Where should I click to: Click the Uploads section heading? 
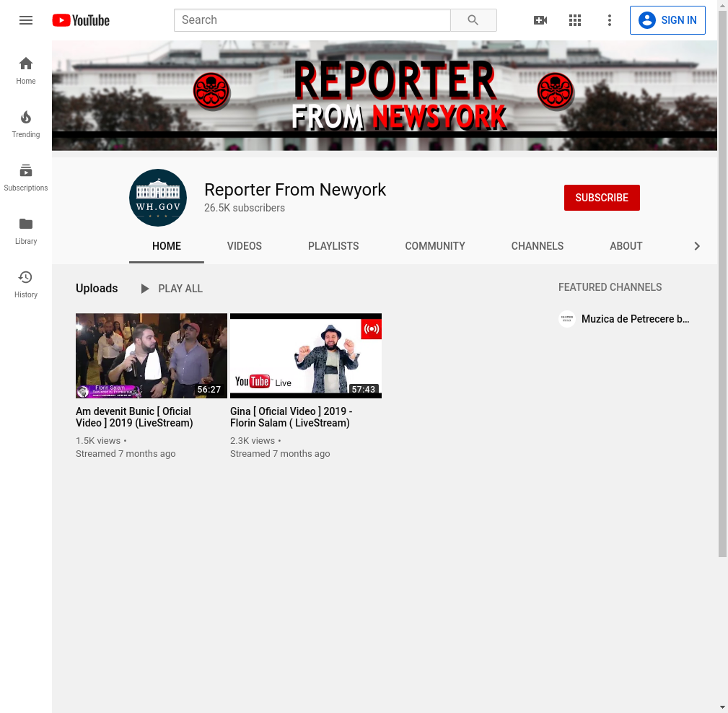97,289
